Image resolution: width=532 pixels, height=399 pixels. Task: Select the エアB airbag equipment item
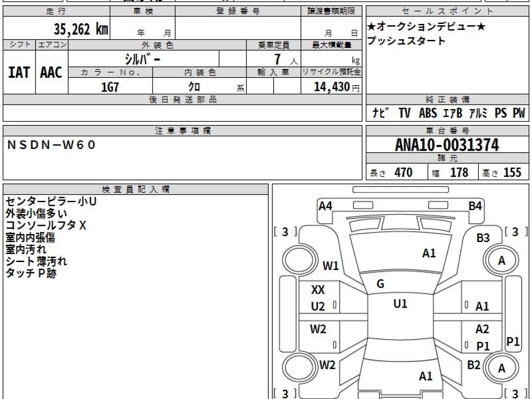pos(452,113)
